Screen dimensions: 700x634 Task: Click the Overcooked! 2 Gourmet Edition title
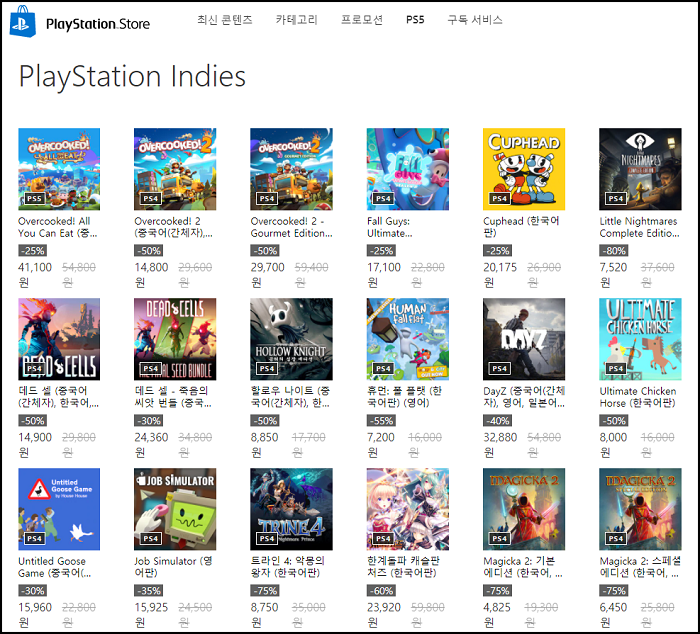click(x=290, y=227)
